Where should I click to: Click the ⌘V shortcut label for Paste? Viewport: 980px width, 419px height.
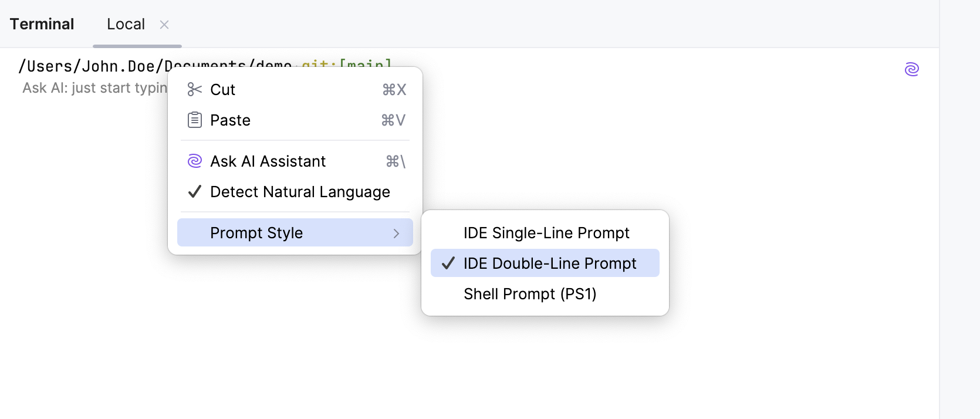(393, 120)
